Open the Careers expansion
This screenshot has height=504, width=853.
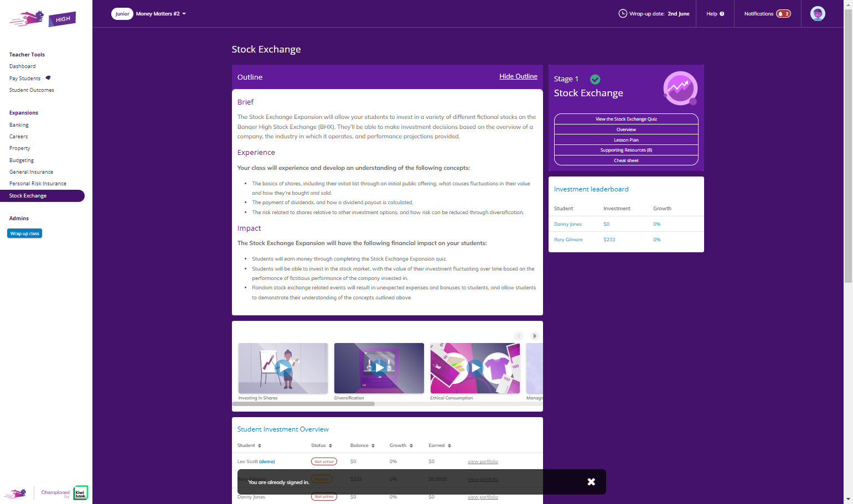pyautogui.click(x=18, y=137)
